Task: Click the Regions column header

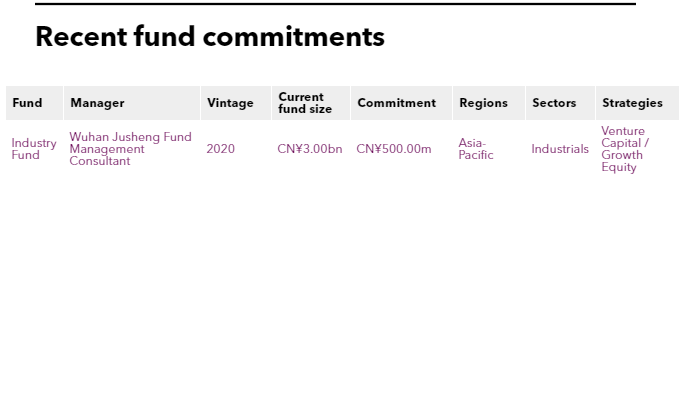Action: pos(483,103)
